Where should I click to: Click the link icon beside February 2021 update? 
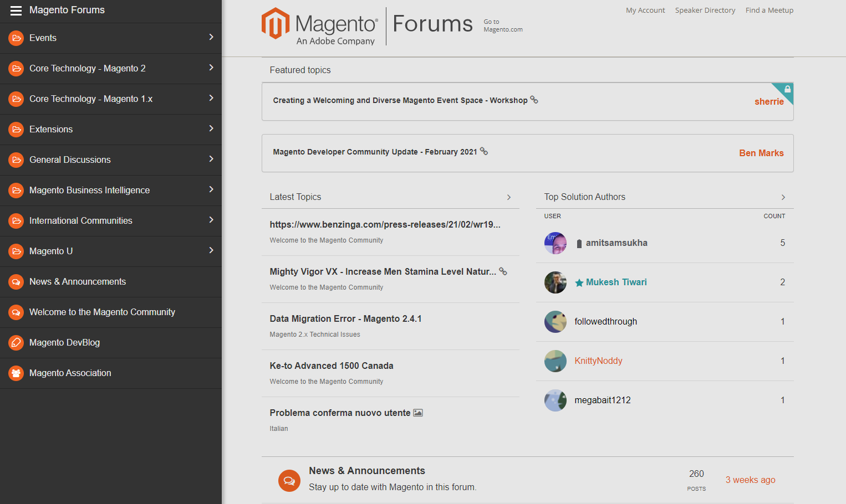click(x=484, y=151)
